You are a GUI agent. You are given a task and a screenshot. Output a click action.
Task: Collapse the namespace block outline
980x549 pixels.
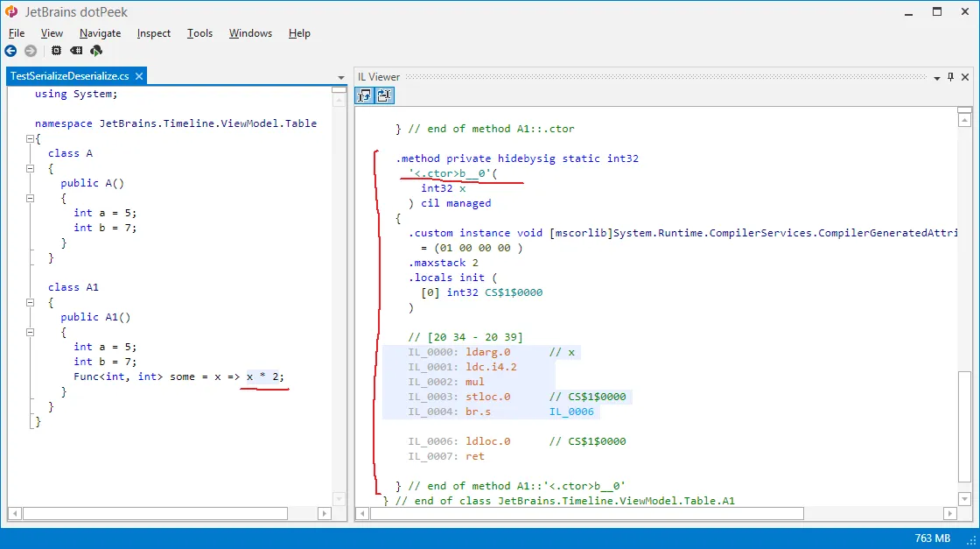(30, 139)
